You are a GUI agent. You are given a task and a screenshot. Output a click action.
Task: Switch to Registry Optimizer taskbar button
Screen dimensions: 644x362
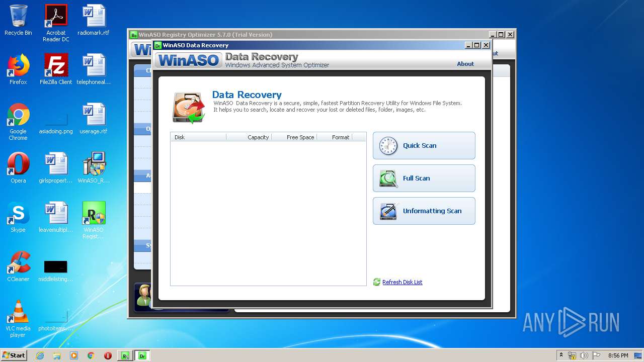(125, 355)
